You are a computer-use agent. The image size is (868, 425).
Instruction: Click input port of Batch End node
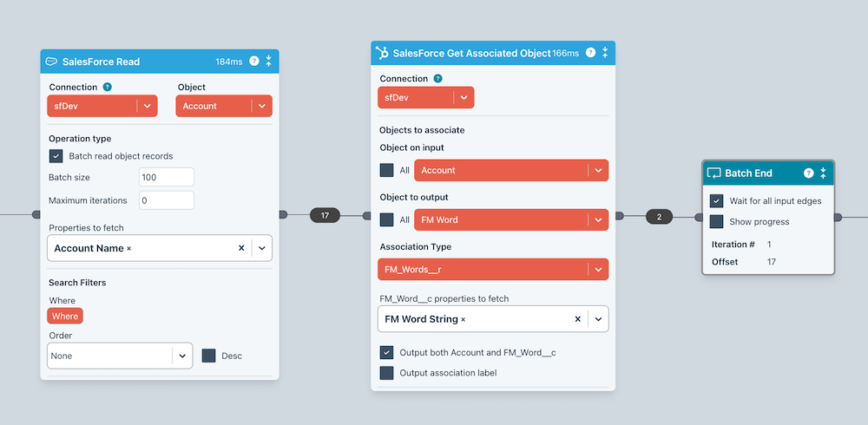(699, 218)
